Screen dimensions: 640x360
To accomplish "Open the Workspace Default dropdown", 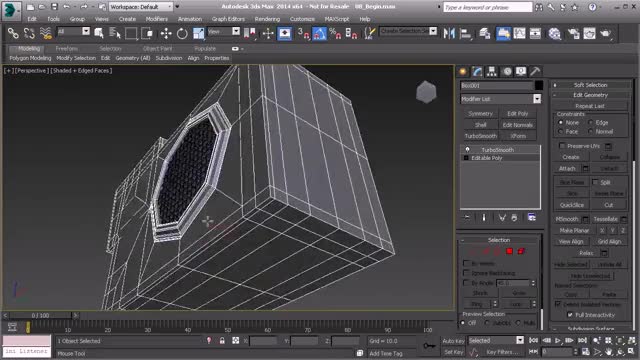I will 141,7.
